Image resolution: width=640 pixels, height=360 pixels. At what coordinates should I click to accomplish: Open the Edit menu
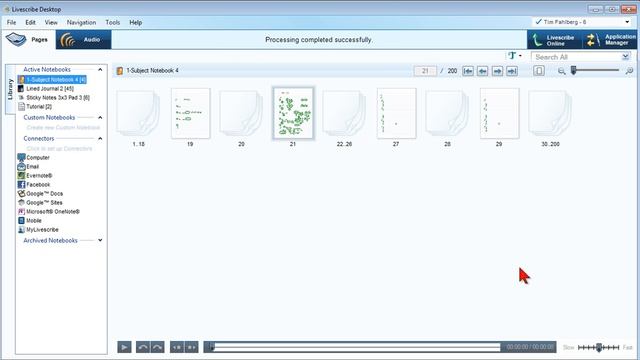[x=30, y=22]
